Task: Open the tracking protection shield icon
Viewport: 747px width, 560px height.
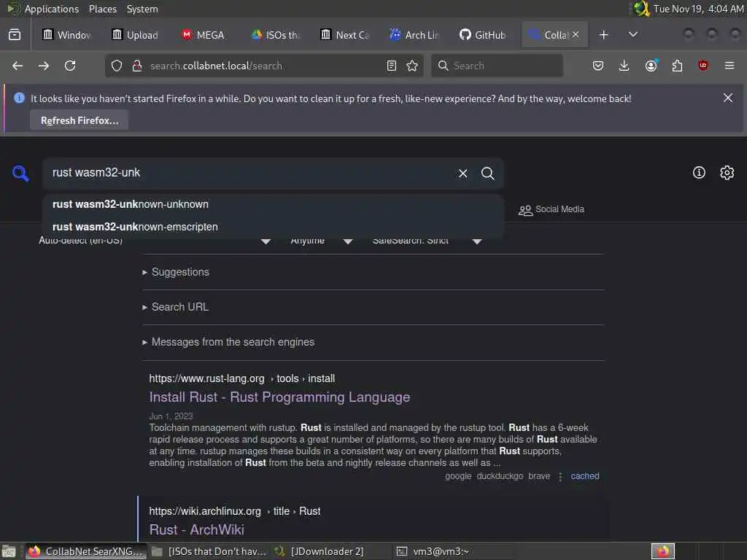Action: (117, 66)
